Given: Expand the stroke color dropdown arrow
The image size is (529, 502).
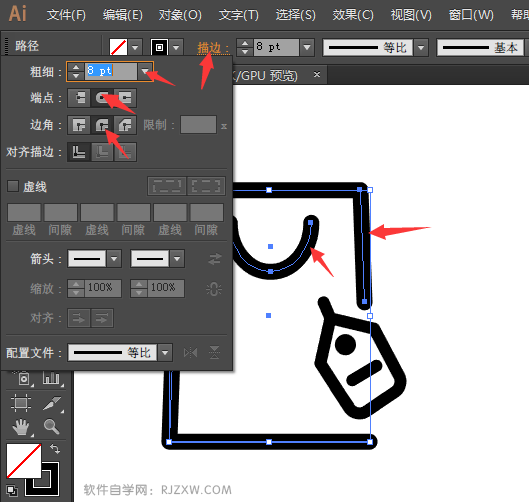Looking at the screenshot, I should pyautogui.click(x=176, y=47).
